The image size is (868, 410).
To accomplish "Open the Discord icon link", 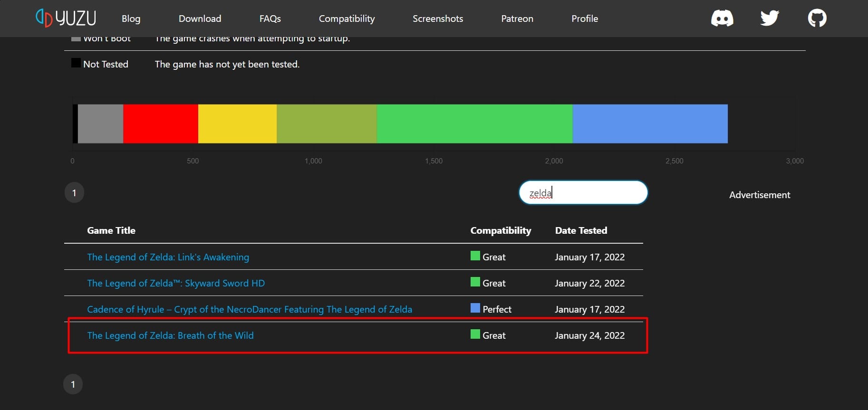I will [722, 19].
